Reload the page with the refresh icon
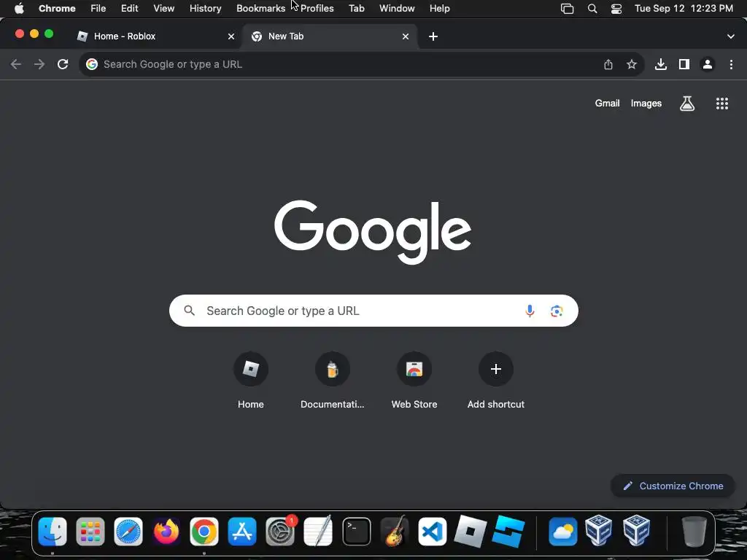Image resolution: width=747 pixels, height=560 pixels. (63, 64)
